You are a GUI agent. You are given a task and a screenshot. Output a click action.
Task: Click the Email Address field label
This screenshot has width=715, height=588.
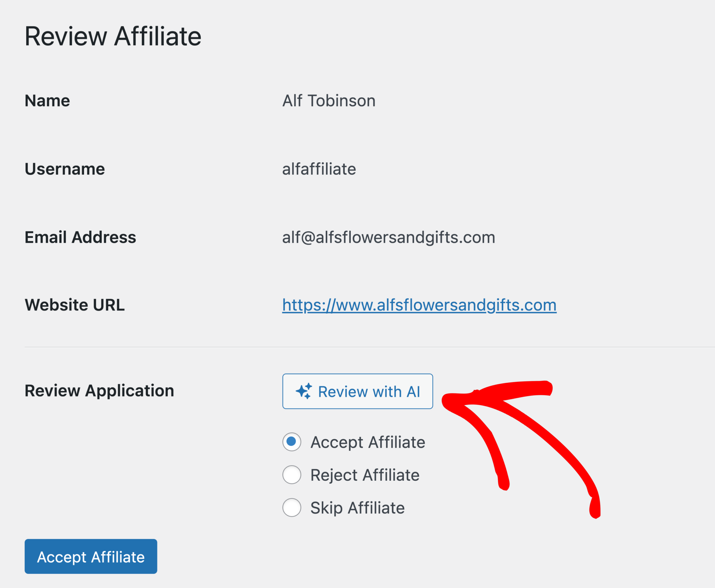point(80,237)
